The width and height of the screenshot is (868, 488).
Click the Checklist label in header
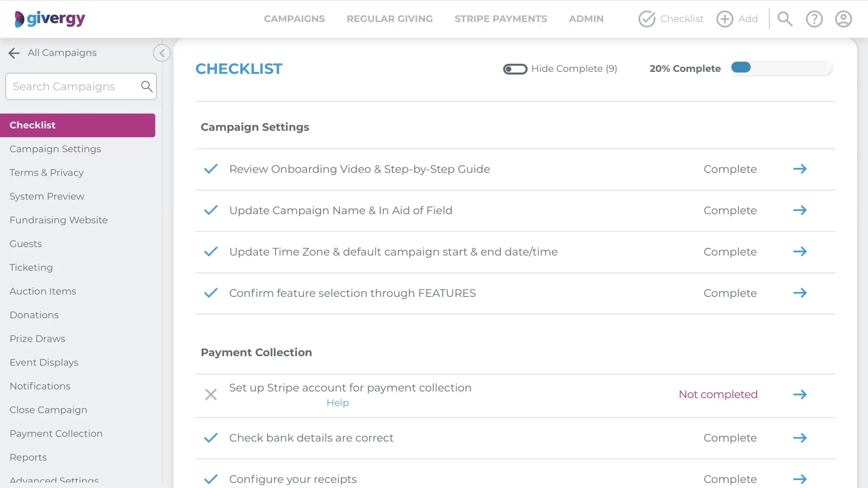682,19
